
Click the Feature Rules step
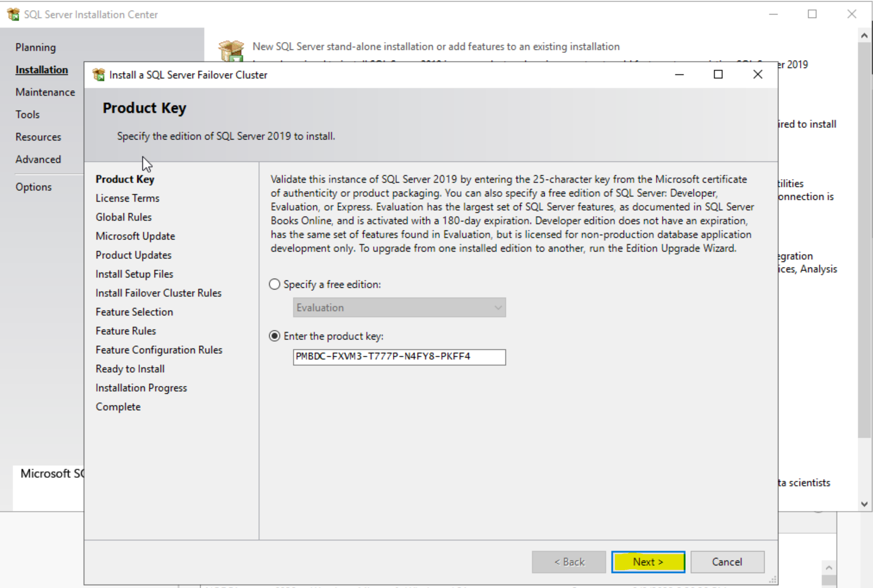(x=126, y=331)
